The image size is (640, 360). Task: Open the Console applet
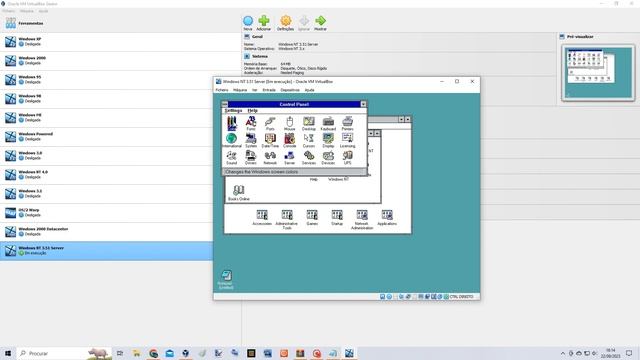pos(289,140)
